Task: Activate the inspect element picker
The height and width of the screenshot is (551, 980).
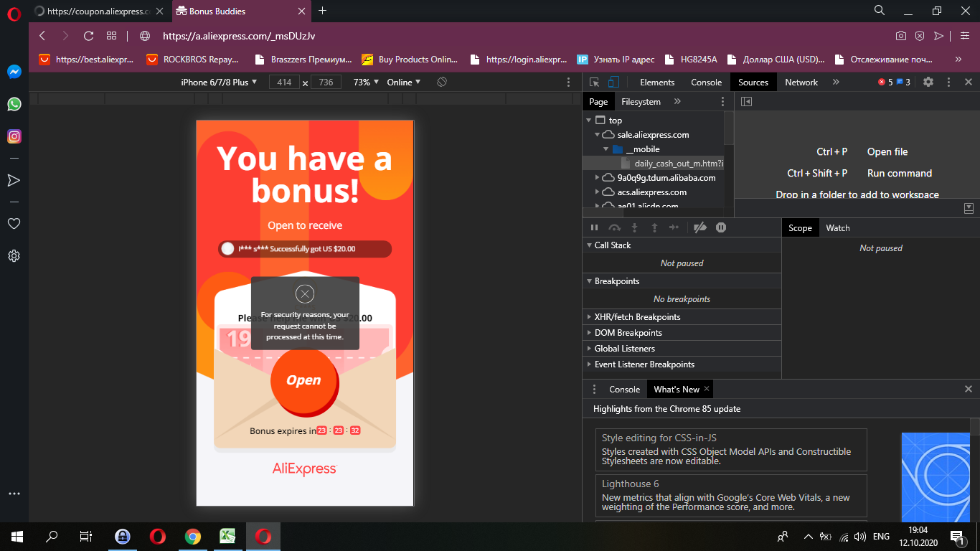Action: coord(594,82)
